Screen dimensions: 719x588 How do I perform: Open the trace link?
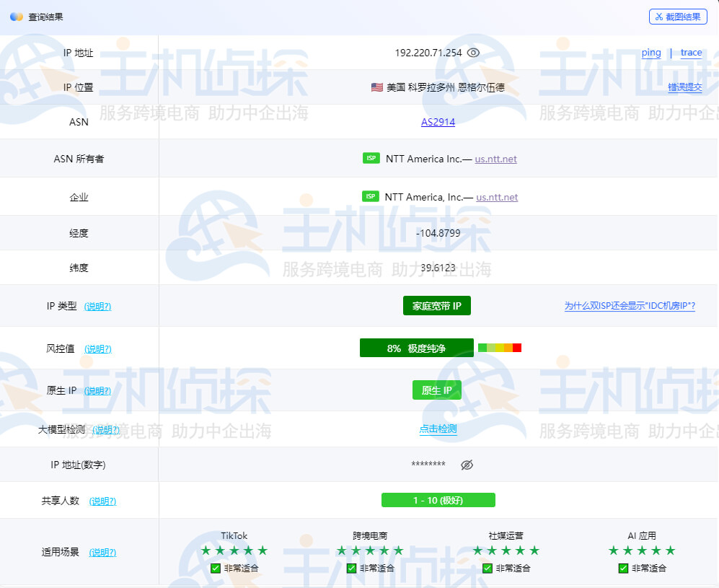point(691,53)
